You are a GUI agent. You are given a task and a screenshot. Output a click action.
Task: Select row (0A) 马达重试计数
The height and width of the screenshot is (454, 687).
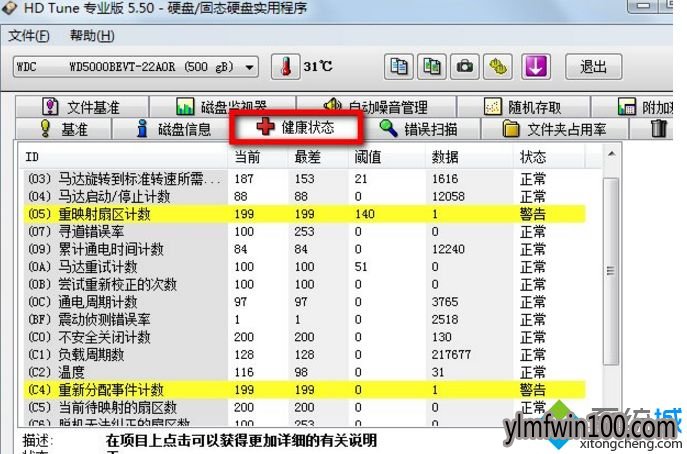tap(304, 266)
